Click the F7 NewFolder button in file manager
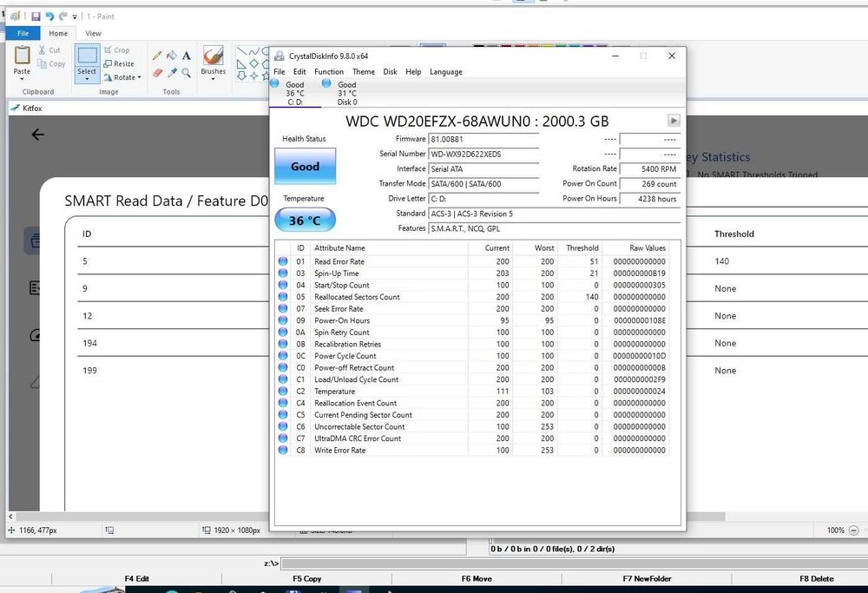The height and width of the screenshot is (593, 868). coord(647,578)
